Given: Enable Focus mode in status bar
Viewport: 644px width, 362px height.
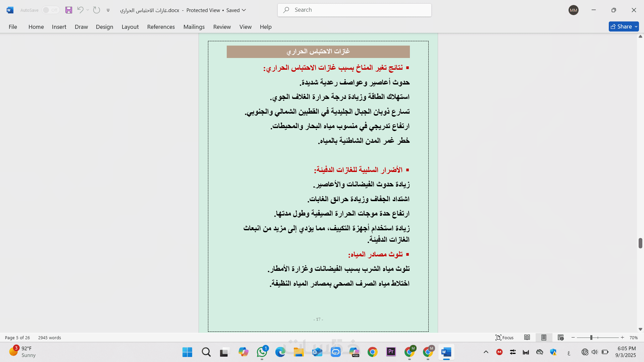Looking at the screenshot, I should click(x=504, y=338).
